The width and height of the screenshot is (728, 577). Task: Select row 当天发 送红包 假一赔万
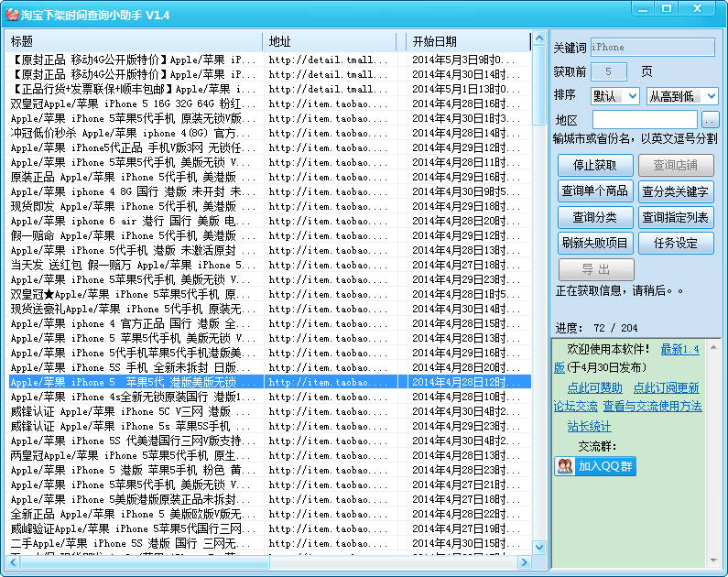(x=270, y=265)
